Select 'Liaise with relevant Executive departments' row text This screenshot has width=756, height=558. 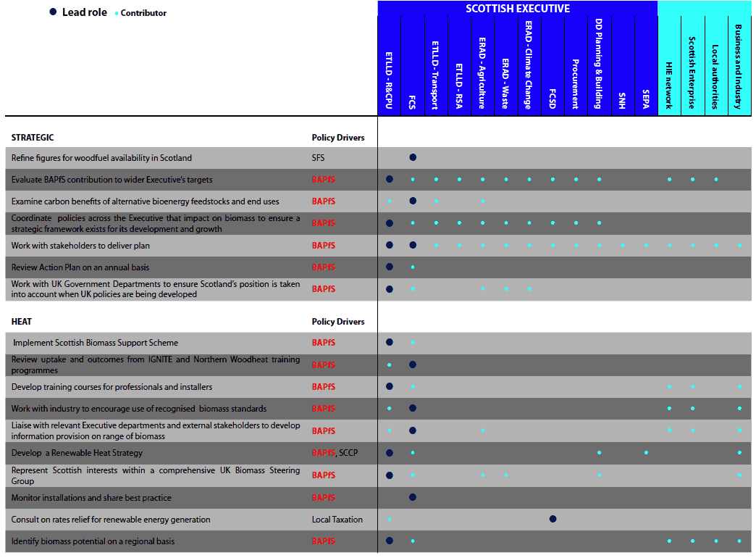(x=155, y=430)
